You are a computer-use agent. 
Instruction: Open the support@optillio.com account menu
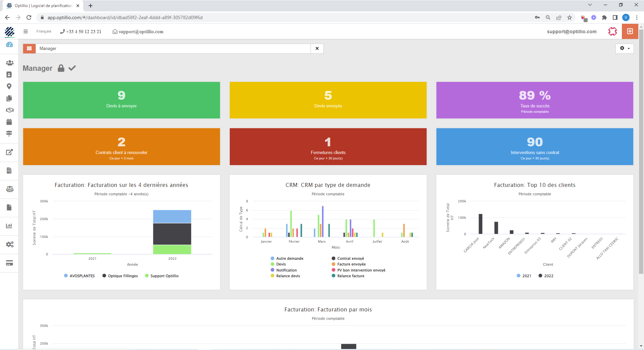tap(572, 32)
